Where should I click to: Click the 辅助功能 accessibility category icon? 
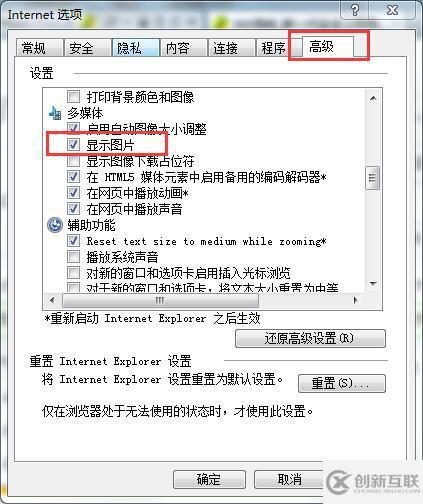tap(55, 225)
